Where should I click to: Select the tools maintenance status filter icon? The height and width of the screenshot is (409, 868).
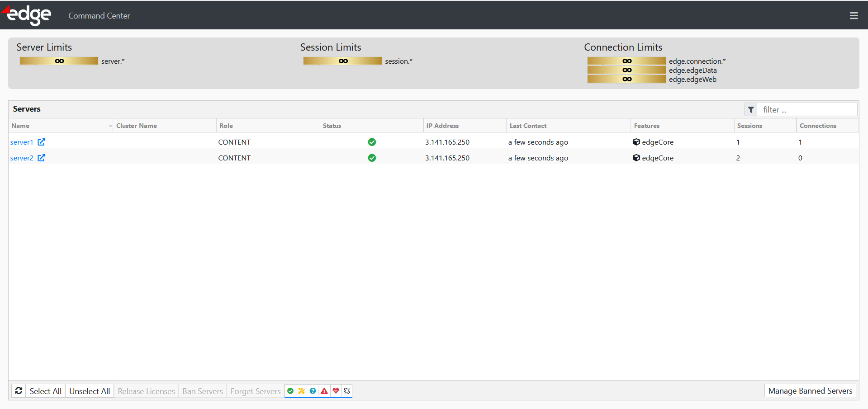point(301,390)
